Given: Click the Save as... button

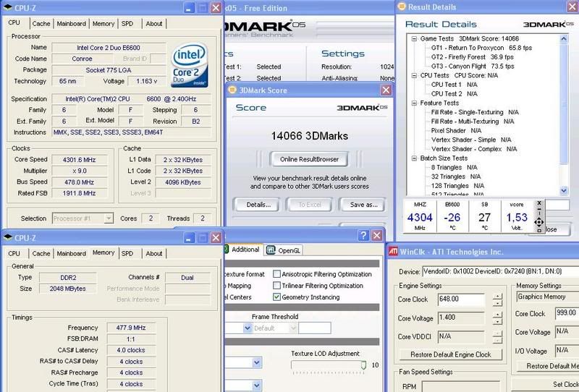Looking at the screenshot, I should point(364,205).
